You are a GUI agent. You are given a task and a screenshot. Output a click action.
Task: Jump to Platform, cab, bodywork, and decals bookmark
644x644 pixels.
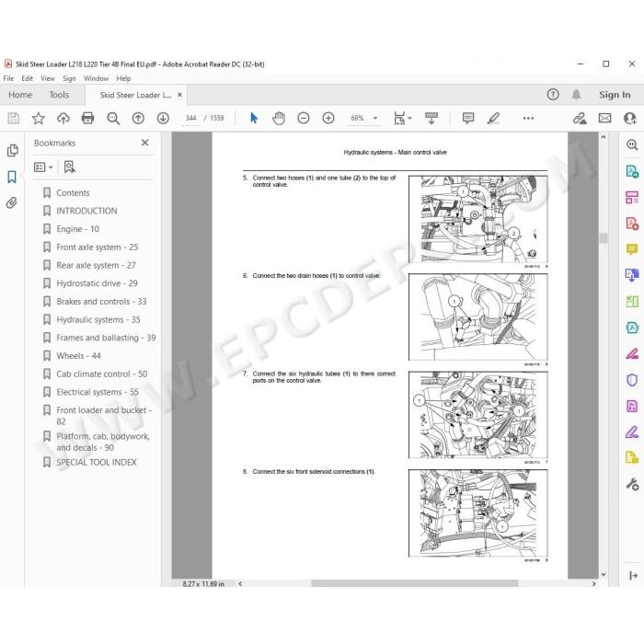pyautogui.click(x=103, y=442)
